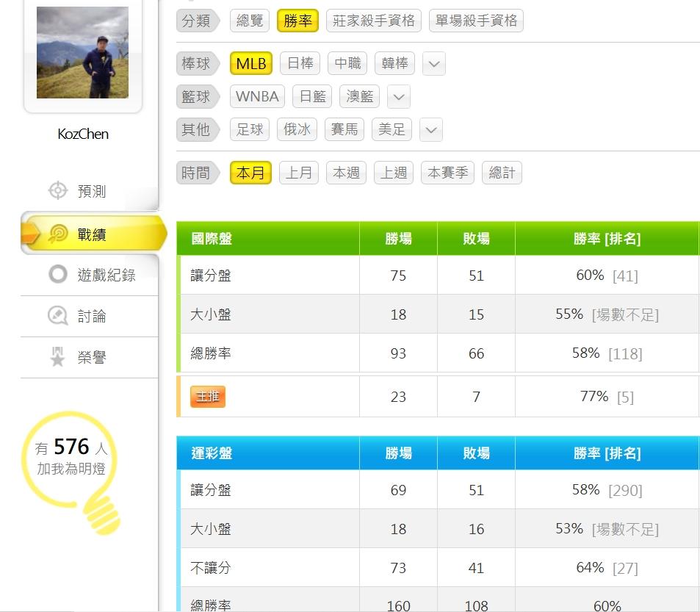This screenshot has height=612, width=700.
Task: Select the 日棒 league filter
Action: [x=300, y=63]
